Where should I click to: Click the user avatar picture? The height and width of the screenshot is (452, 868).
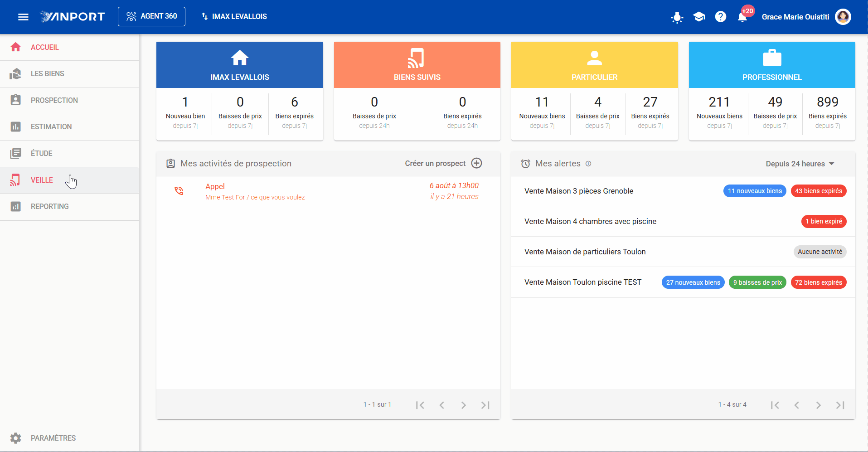[x=843, y=17]
